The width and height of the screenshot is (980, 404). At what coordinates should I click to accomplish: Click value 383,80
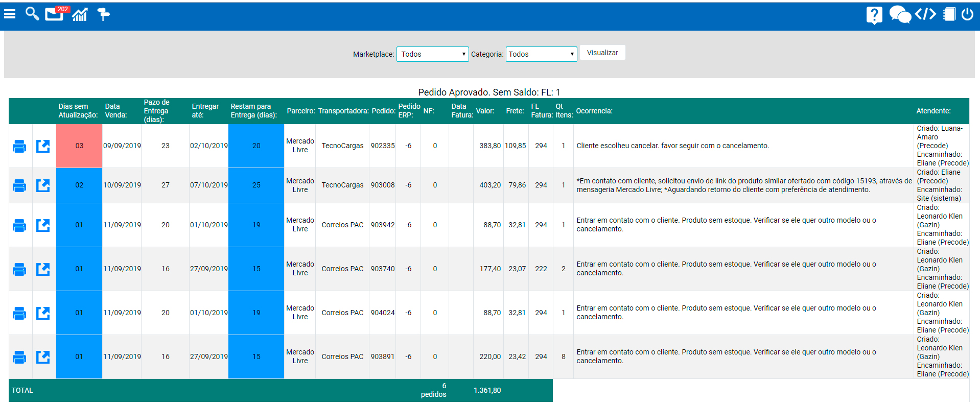[490, 146]
